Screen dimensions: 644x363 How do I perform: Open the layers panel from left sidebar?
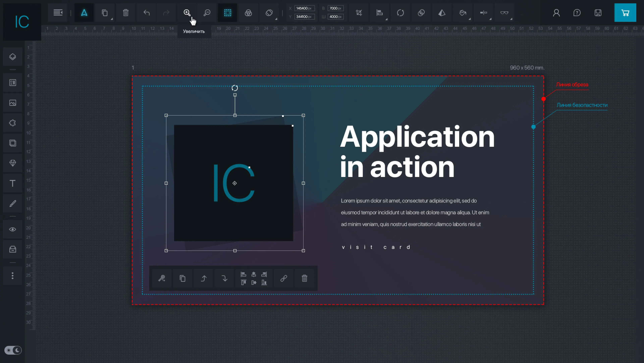[13, 57]
